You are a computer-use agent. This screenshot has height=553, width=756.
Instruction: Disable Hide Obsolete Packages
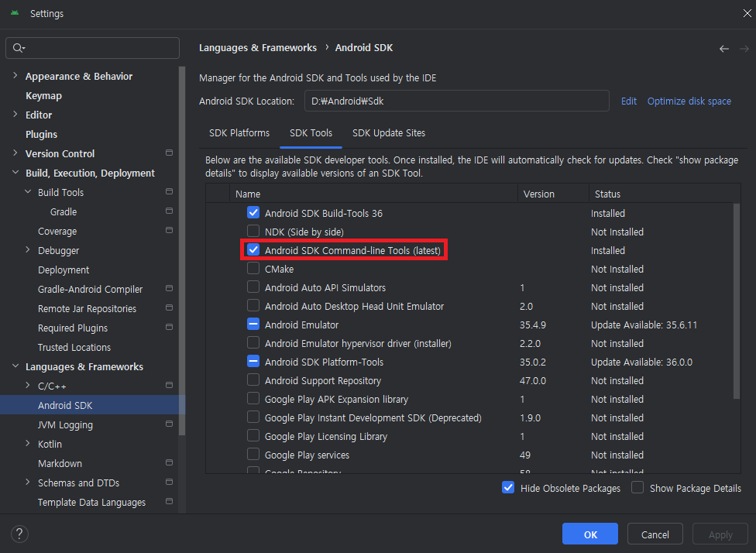(x=508, y=487)
